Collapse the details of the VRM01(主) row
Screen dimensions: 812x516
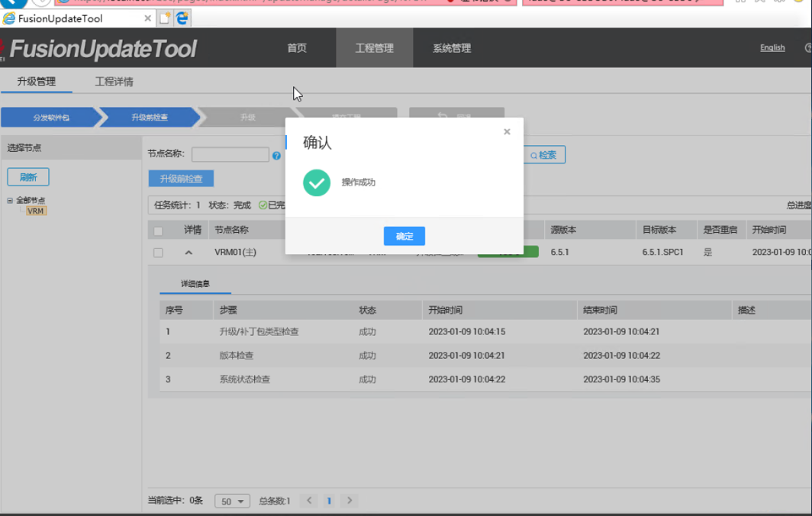coord(188,253)
